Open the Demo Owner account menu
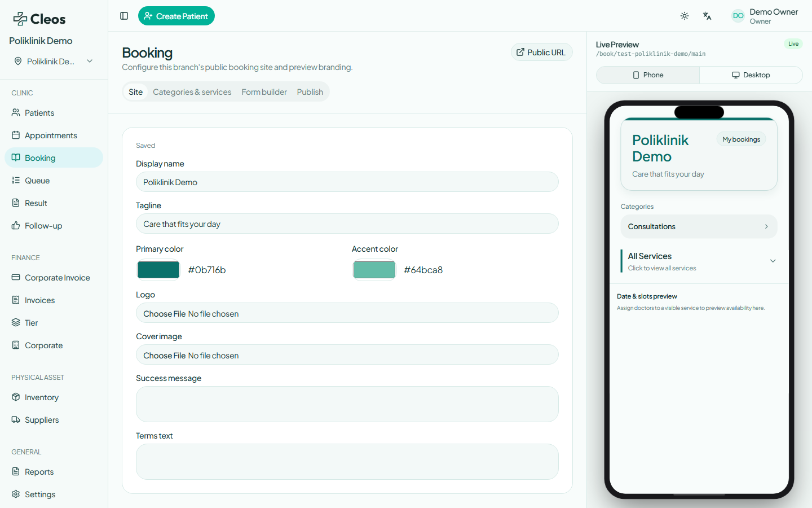812x508 pixels. pos(765,16)
